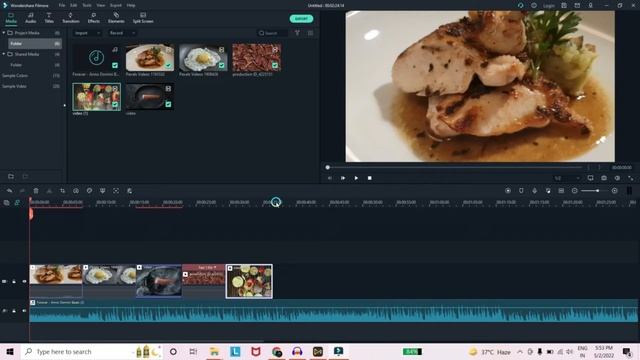Open the Record dropdown
640x360 pixels.
tap(122, 33)
